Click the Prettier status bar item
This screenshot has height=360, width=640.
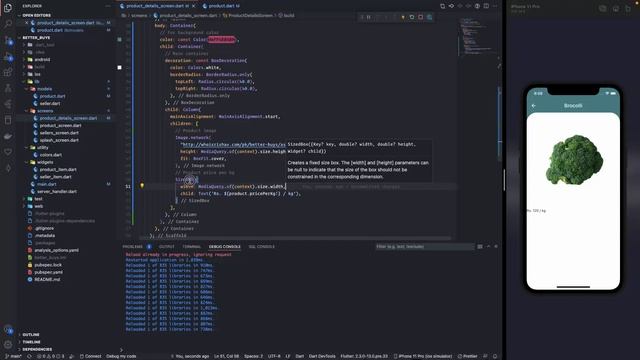pyautogui.click(x=467, y=356)
